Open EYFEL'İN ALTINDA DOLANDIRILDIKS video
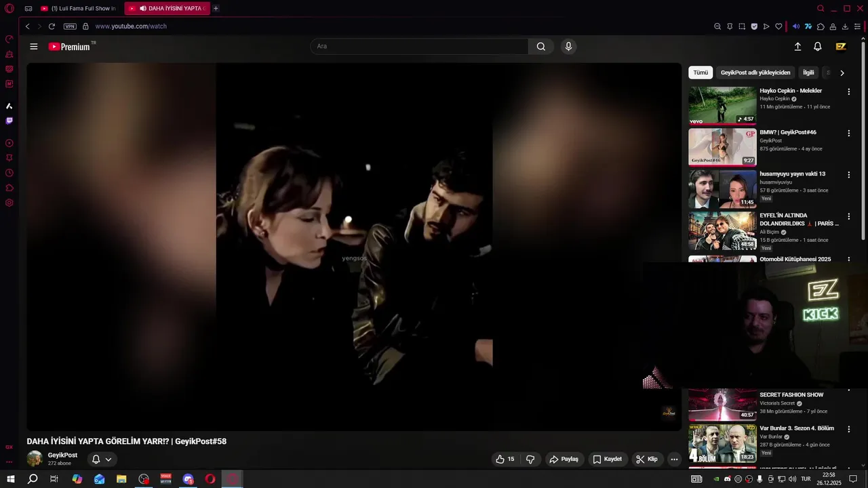The height and width of the screenshot is (488, 868). pos(722,230)
